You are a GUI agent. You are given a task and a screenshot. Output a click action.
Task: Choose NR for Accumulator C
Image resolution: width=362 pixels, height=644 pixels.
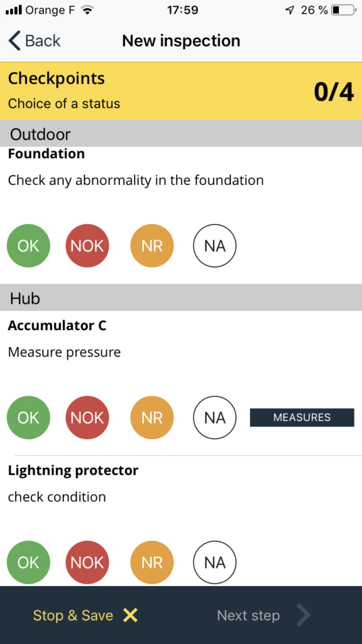click(x=152, y=418)
